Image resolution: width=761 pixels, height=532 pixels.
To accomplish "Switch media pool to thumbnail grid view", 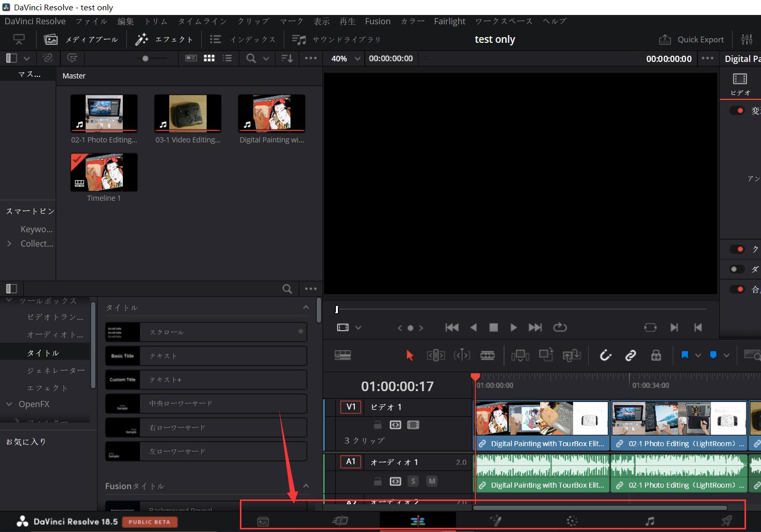I will [209, 58].
